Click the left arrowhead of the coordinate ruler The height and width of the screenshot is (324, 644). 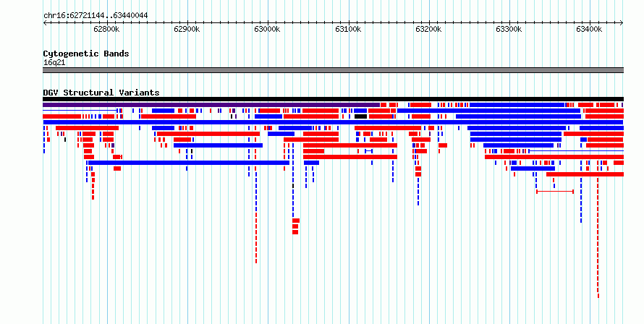click(45, 23)
